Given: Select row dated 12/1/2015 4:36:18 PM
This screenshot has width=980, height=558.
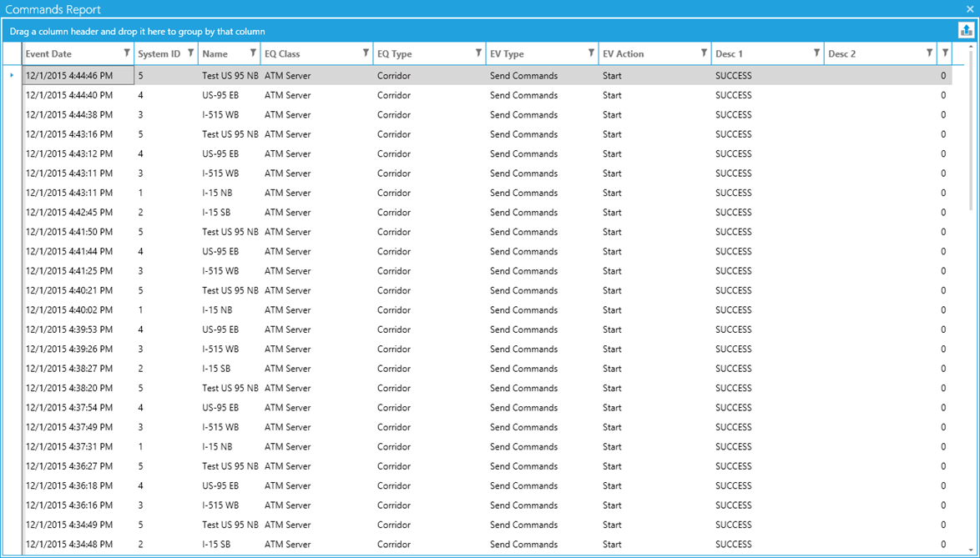Looking at the screenshot, I should [x=487, y=485].
